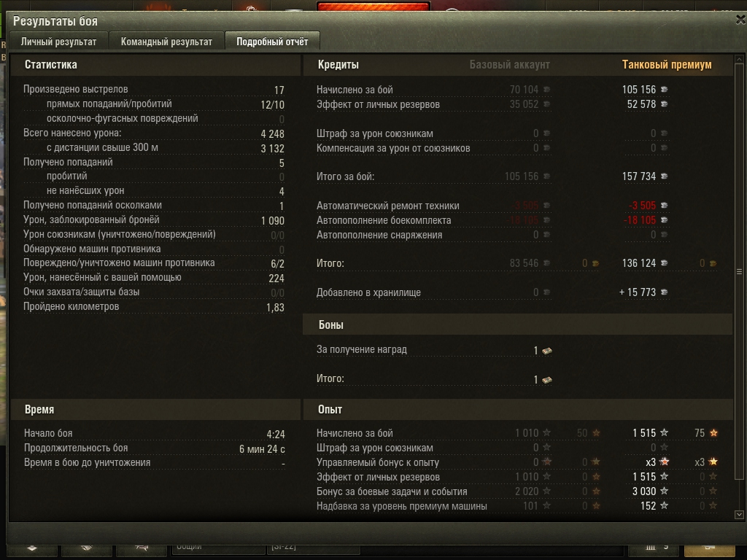The height and width of the screenshot is (560, 747).
Task: Click the credits icon next to + 15 773
Action: point(664,292)
